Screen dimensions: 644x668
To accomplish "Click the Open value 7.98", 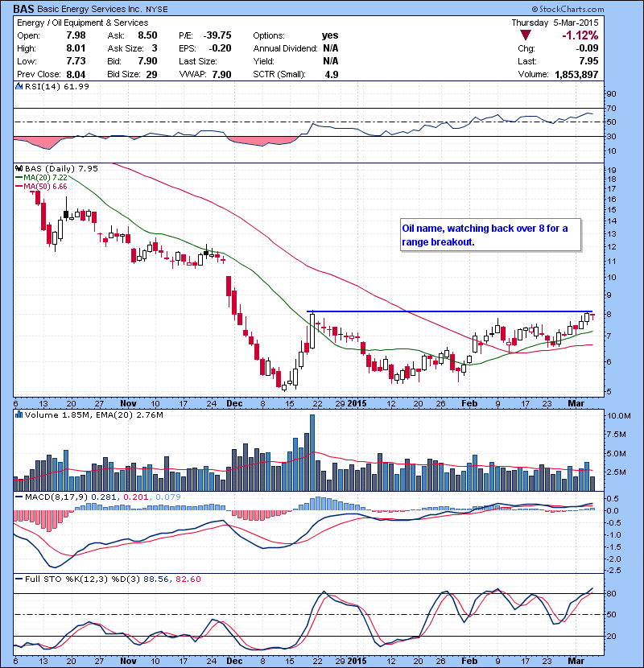I will 76,35.
